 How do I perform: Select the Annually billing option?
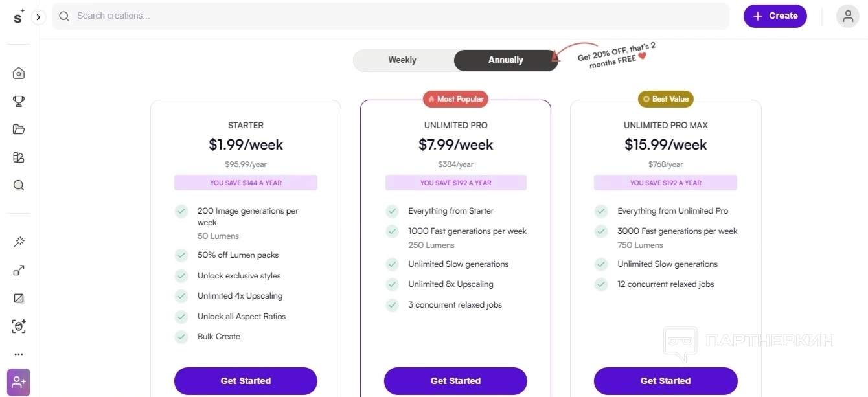(505, 60)
